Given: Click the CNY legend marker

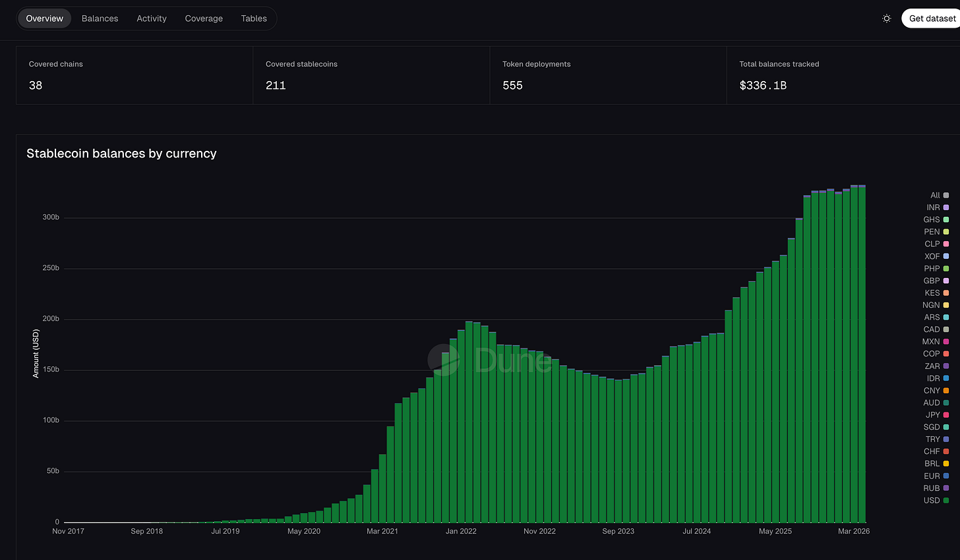Looking at the screenshot, I should point(946,391).
